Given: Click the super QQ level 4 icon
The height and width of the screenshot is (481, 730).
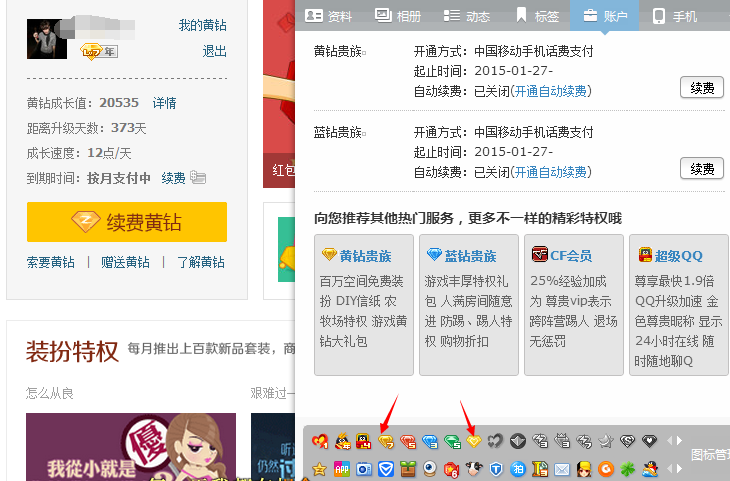Looking at the screenshot, I should click(x=364, y=440).
